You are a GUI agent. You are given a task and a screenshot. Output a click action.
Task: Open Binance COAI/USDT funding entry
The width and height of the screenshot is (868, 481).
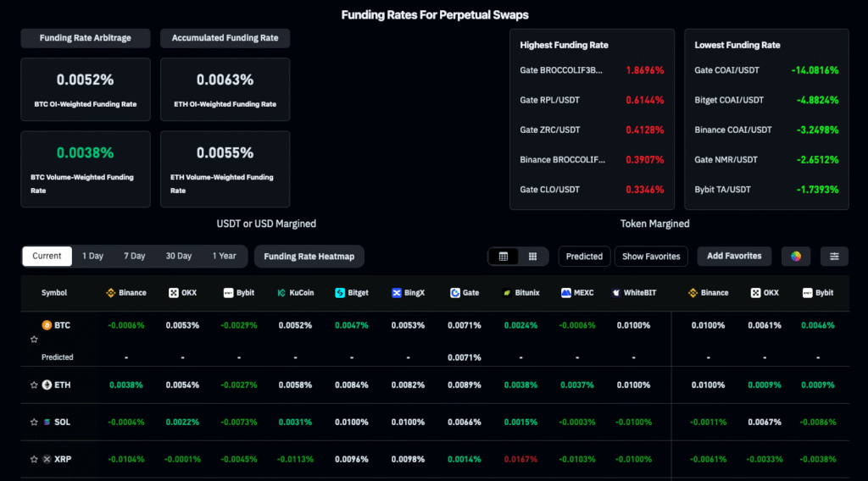pos(766,130)
